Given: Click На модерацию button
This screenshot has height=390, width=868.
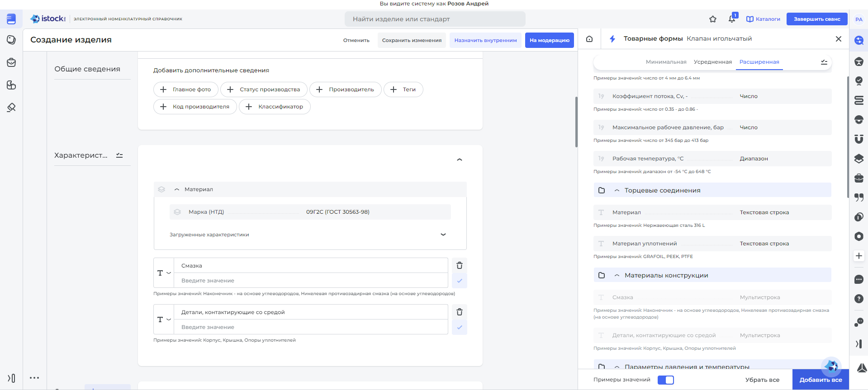Looking at the screenshot, I should pyautogui.click(x=549, y=40).
